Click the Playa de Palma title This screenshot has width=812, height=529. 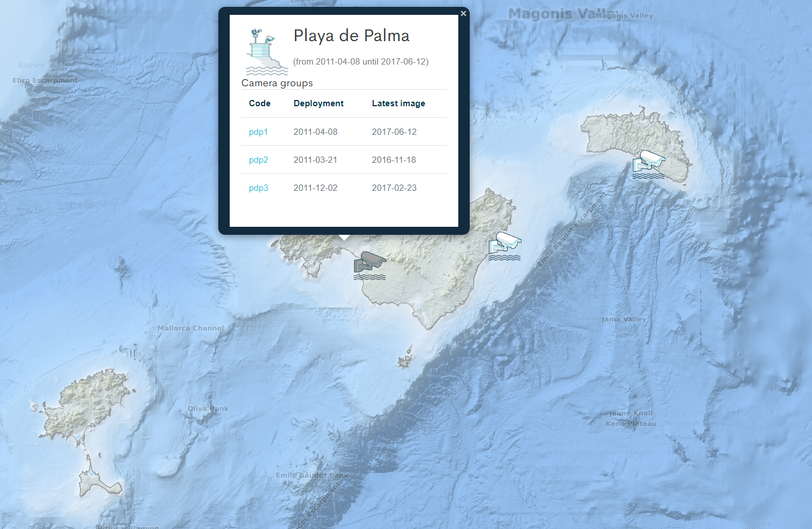[351, 36]
